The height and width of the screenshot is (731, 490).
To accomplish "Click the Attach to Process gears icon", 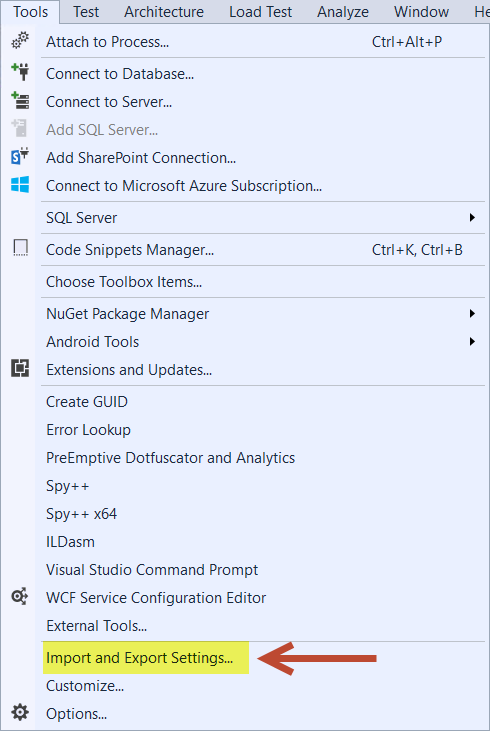I will 20,41.
